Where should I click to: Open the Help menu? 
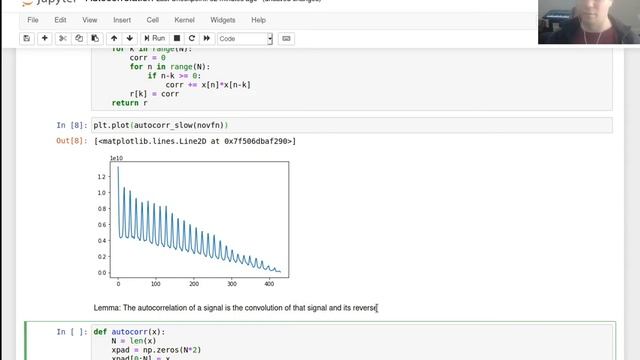click(258, 20)
